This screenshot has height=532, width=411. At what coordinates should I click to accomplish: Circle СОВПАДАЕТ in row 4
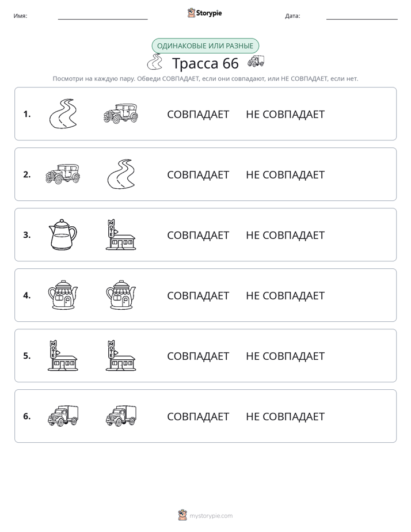(198, 295)
